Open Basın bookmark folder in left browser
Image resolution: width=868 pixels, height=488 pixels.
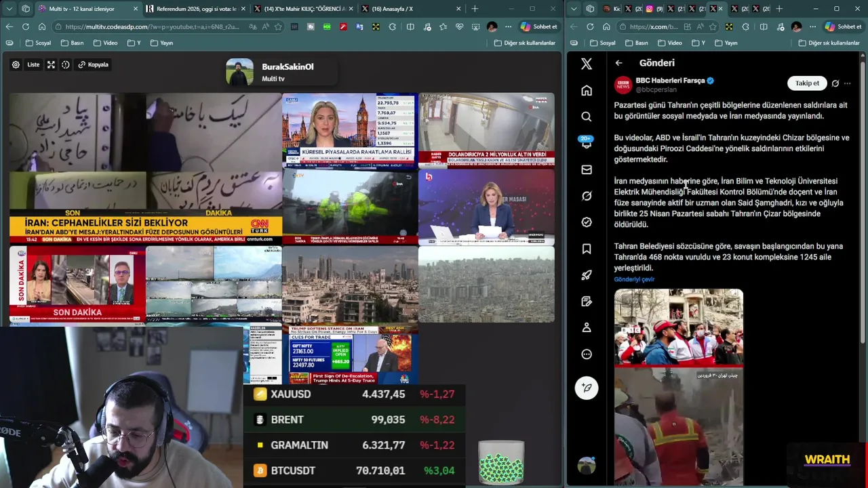72,43
